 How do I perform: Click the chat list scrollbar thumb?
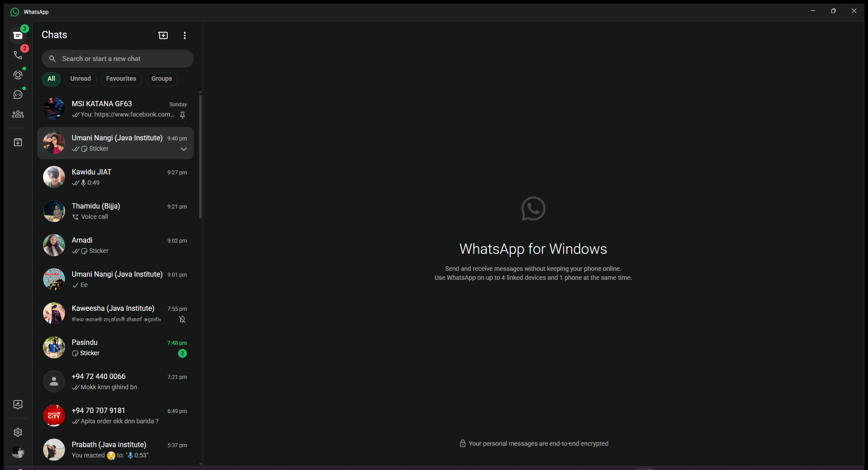tap(200, 157)
